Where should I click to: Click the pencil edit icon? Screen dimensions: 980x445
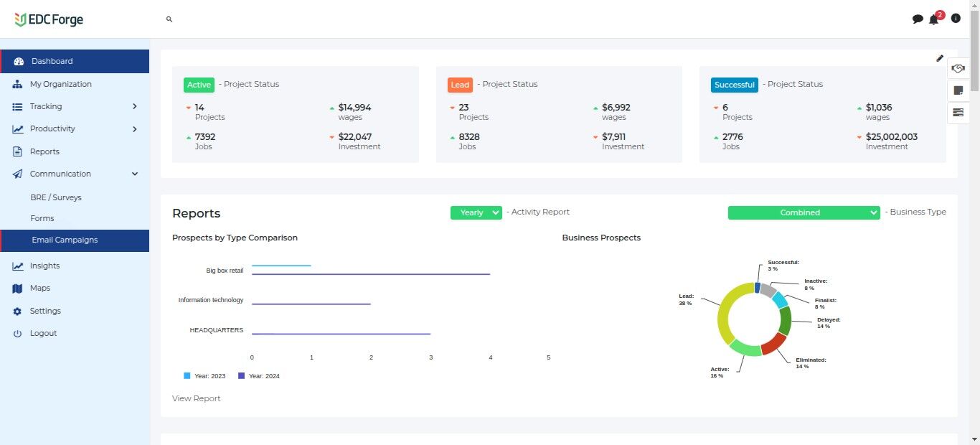coord(940,58)
